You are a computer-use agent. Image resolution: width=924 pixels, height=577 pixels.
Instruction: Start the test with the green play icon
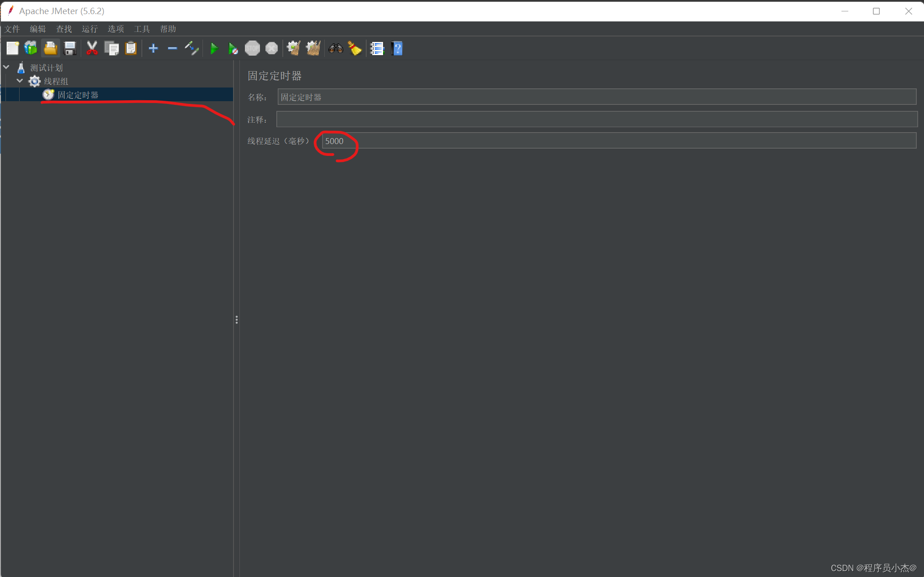coord(214,48)
